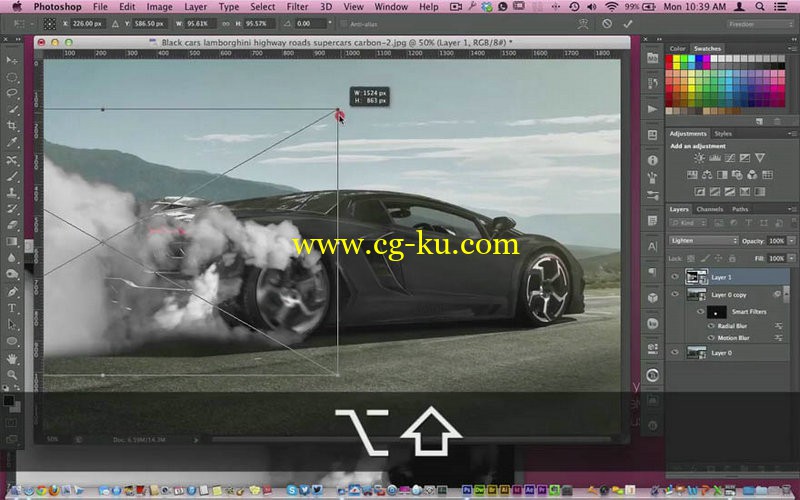Pick the pure yellow swatch
The height and width of the screenshot is (500, 800).
pos(677,59)
